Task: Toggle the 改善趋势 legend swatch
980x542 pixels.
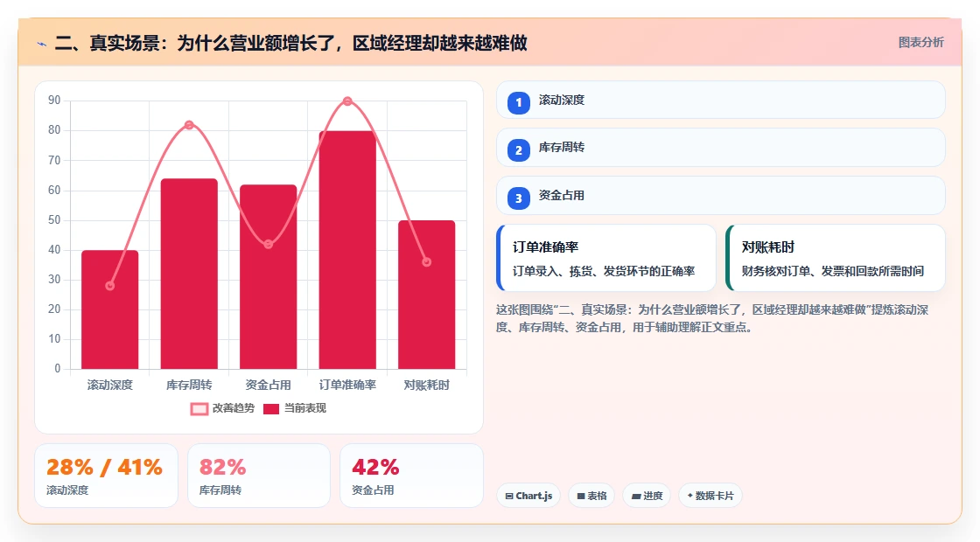Action: coord(199,409)
